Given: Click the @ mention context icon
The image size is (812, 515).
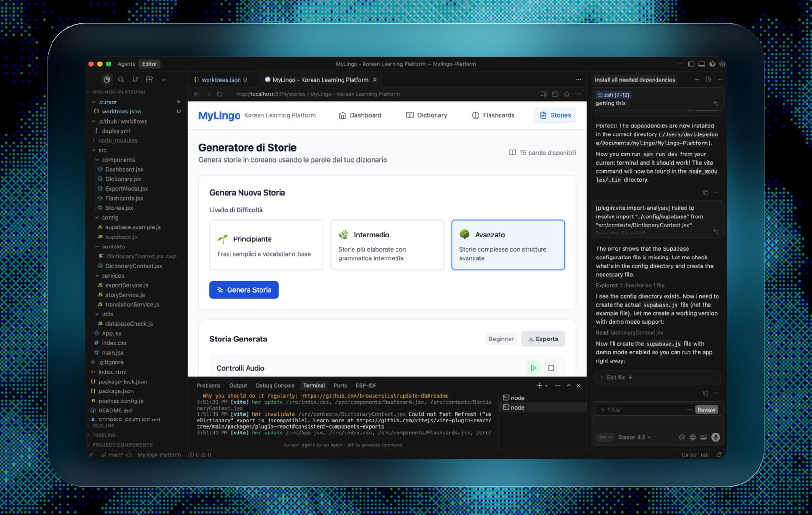Looking at the screenshot, I should pos(682,437).
